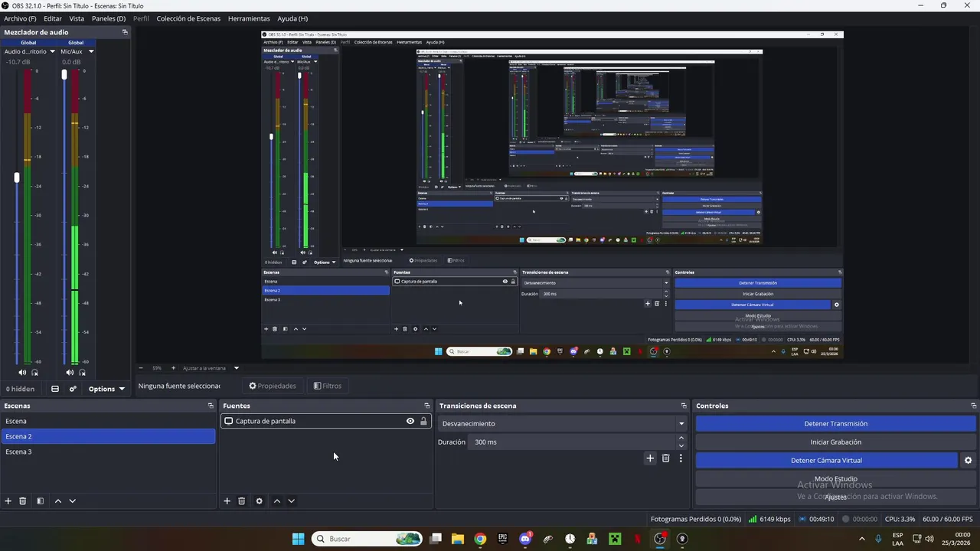Open virtual camera settings gear
Image resolution: width=980 pixels, height=551 pixels.
point(968,460)
